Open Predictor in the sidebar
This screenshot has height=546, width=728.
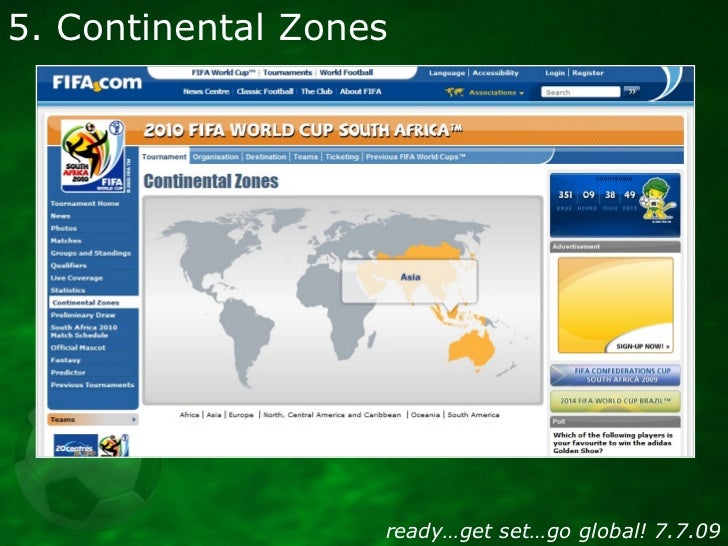[x=68, y=372]
